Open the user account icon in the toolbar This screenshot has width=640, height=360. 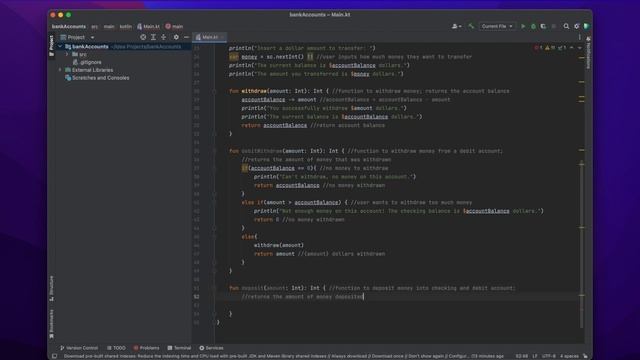click(456, 26)
